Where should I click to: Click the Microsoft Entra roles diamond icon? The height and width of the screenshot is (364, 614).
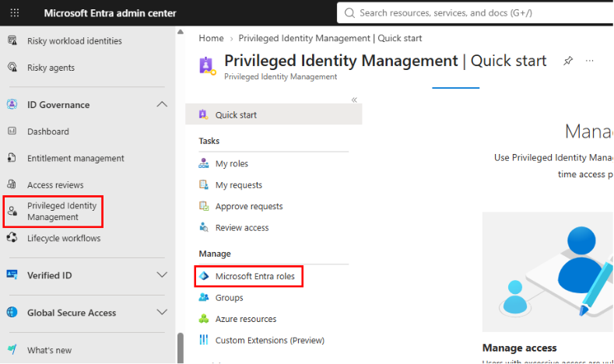pos(204,276)
